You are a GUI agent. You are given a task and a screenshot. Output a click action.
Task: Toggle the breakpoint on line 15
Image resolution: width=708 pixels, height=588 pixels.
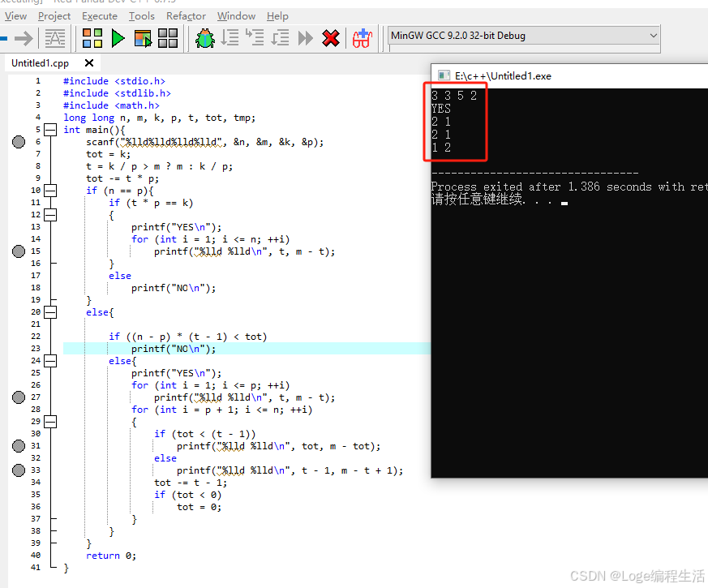(19, 251)
